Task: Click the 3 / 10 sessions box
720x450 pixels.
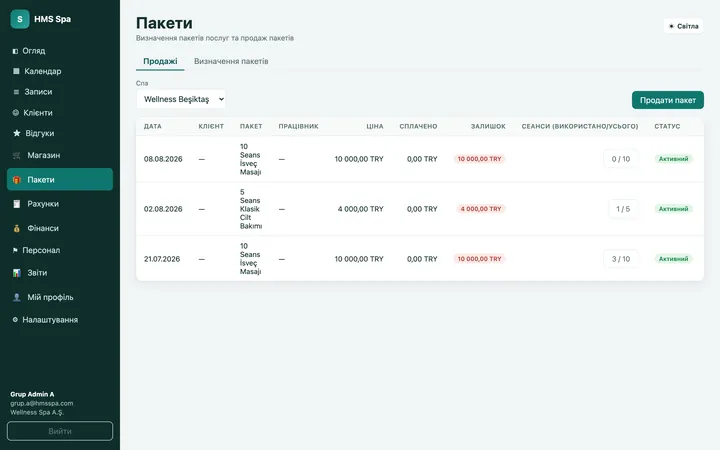Action: pos(621,259)
